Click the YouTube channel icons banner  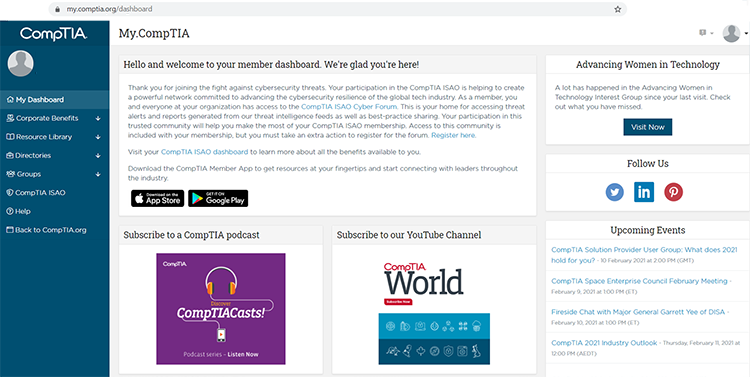pyautogui.click(x=434, y=339)
